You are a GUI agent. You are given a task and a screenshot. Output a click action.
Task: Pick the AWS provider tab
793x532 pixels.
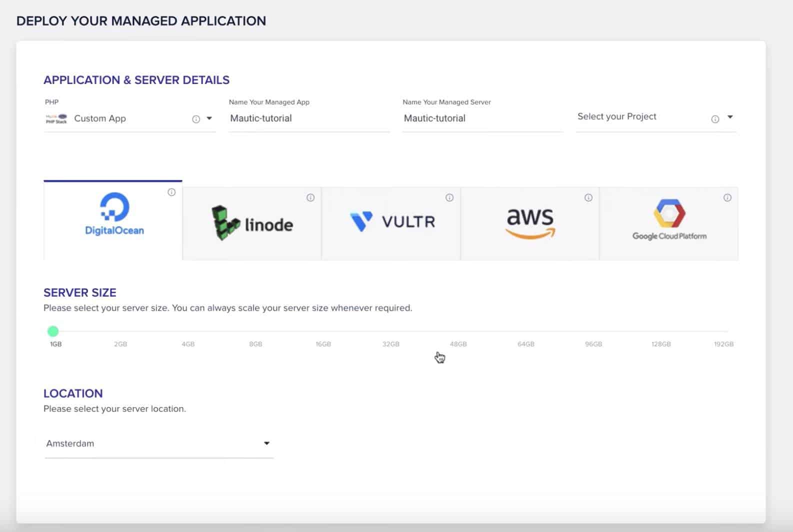tap(530, 223)
